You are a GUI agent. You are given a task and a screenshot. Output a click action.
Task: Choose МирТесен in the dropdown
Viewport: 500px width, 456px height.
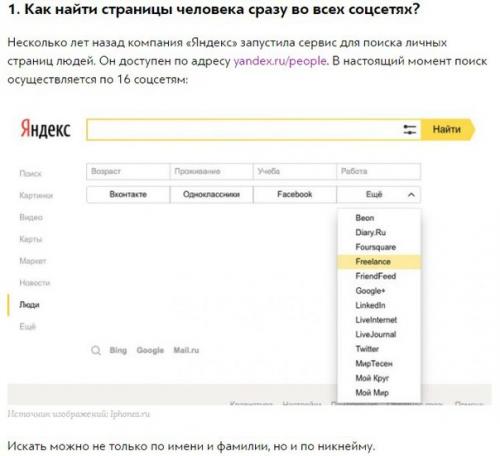379,364
